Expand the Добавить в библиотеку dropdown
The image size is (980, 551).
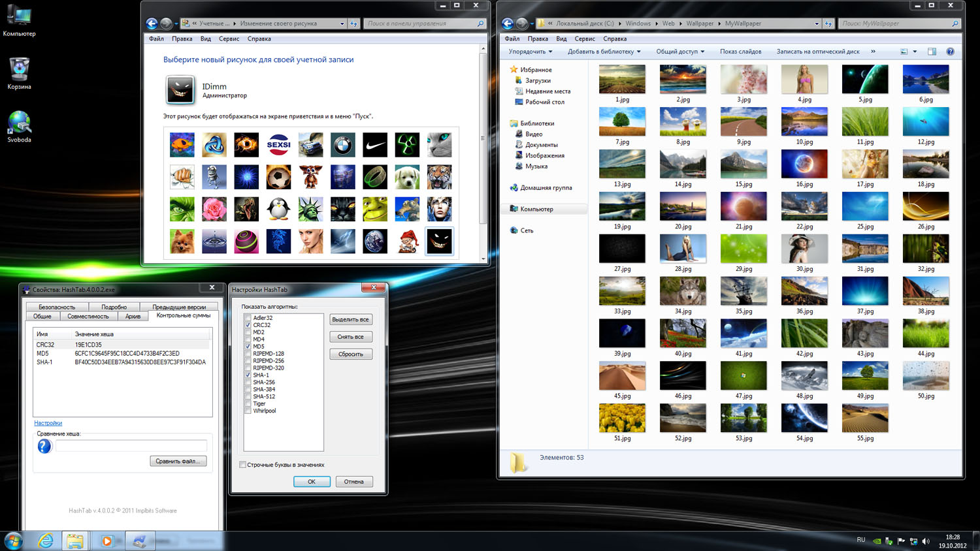pyautogui.click(x=604, y=52)
